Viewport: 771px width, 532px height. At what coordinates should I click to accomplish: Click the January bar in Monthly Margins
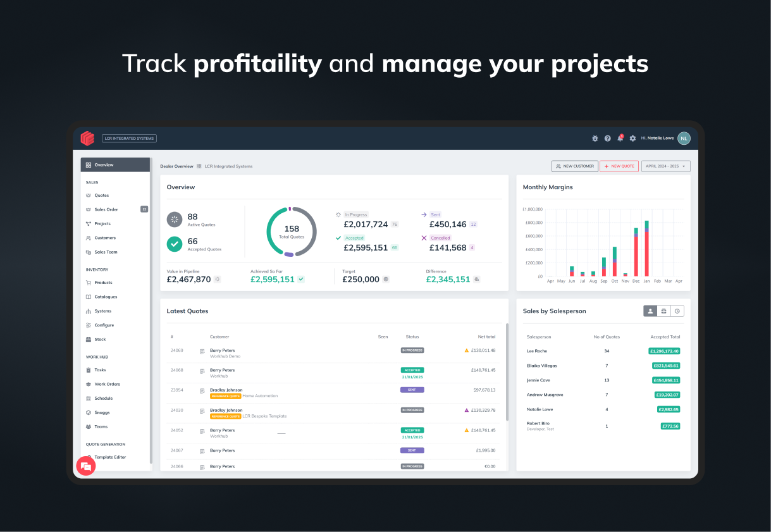tap(646, 249)
